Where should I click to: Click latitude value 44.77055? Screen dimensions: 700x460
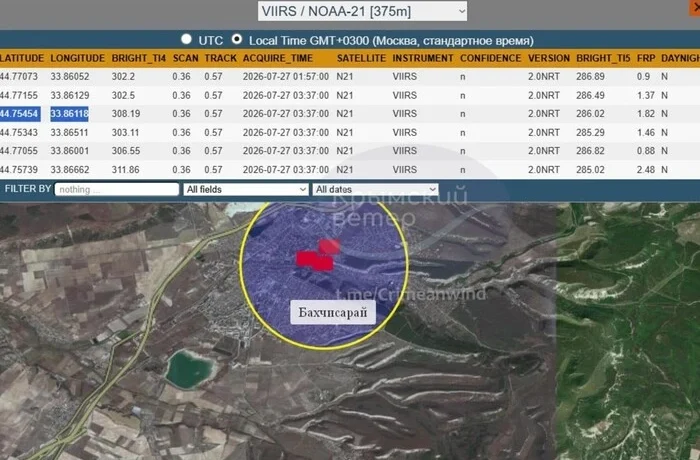19,151
